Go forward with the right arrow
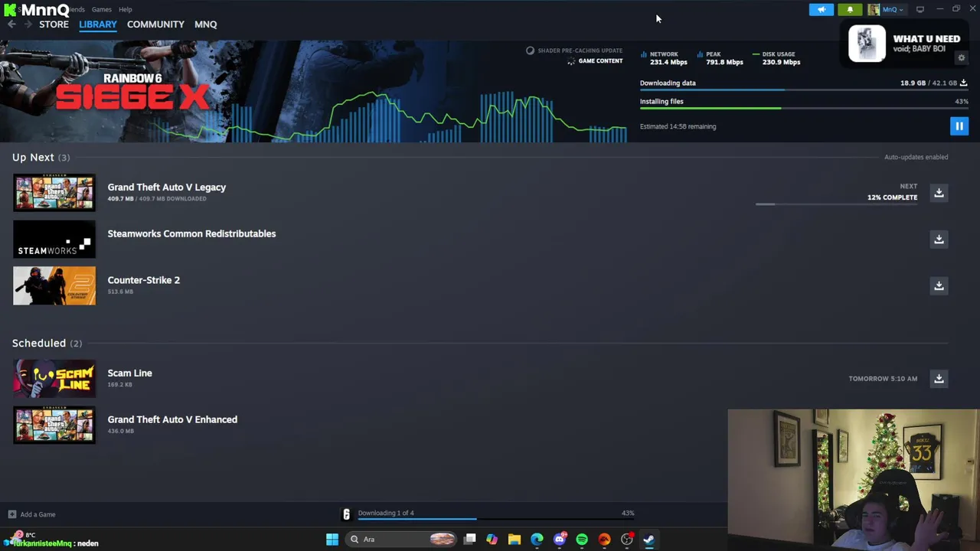The height and width of the screenshot is (551, 980). pyautogui.click(x=28, y=24)
